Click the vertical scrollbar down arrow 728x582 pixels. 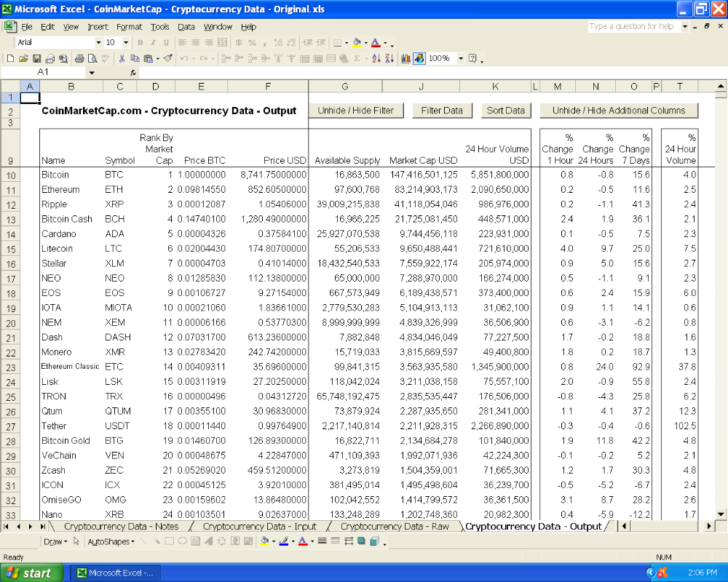point(721,514)
